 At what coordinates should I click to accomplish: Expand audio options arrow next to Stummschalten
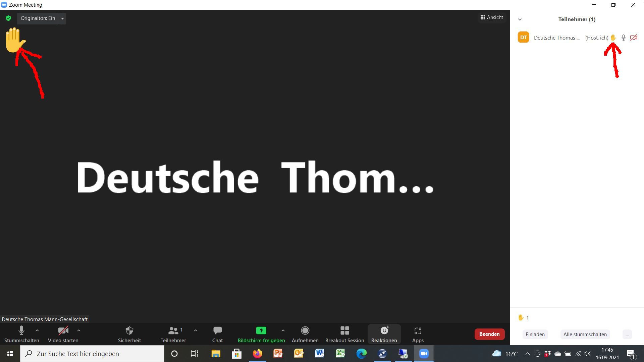pyautogui.click(x=37, y=330)
